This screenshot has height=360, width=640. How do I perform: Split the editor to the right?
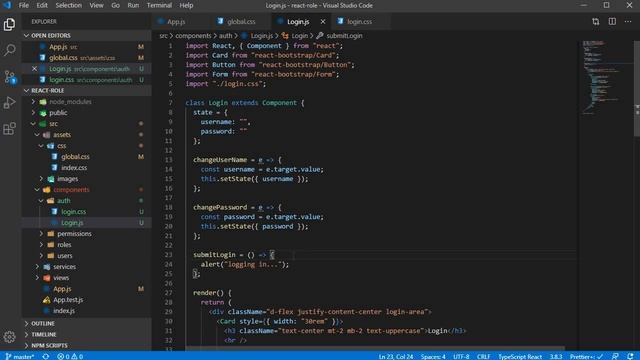tap(612, 22)
